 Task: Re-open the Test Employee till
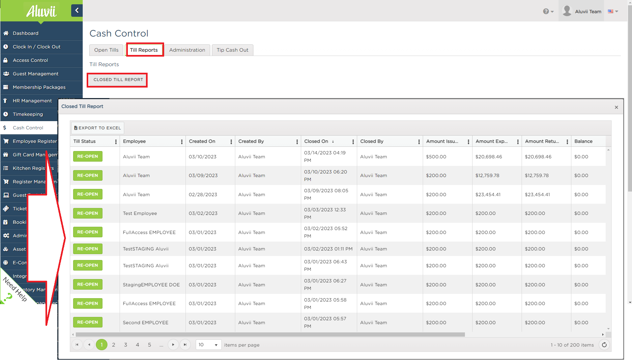pos(88,213)
